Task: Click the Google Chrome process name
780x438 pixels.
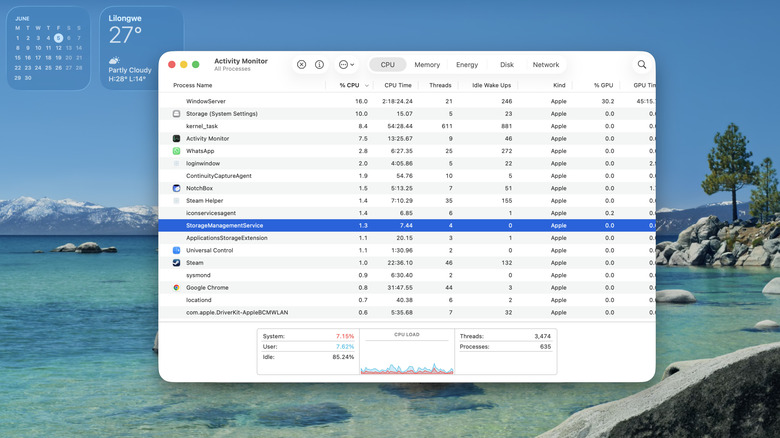Action: (x=207, y=288)
